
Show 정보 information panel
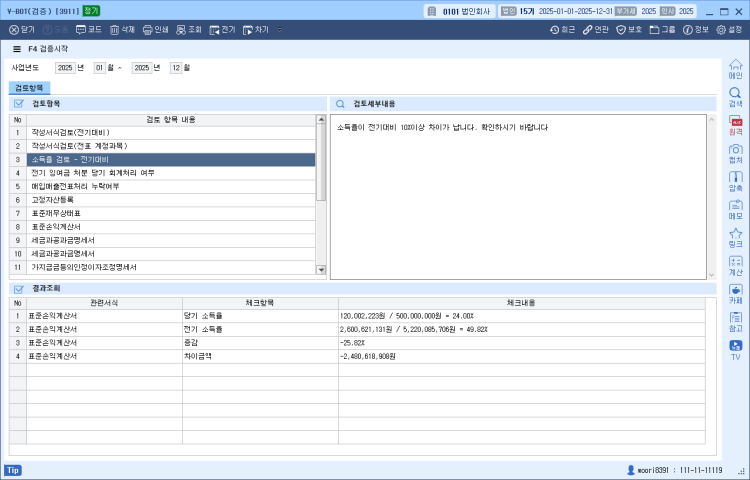pyautogui.click(x=696, y=30)
